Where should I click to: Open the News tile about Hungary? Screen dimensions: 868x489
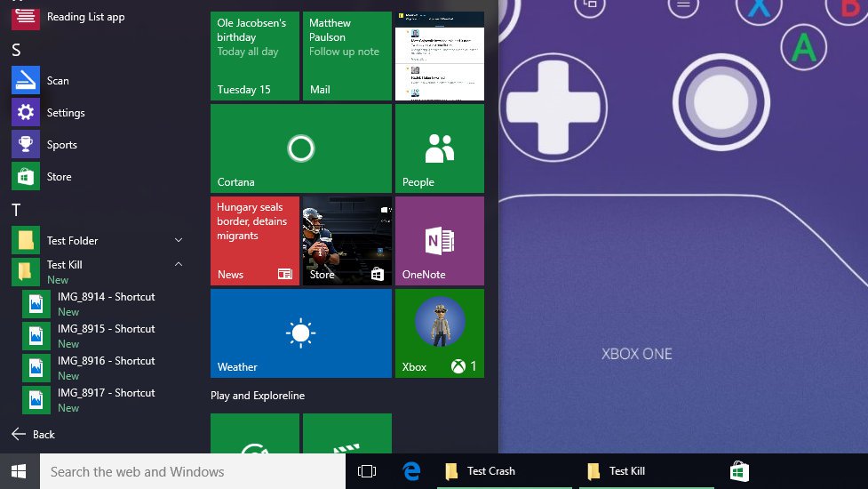(255, 241)
